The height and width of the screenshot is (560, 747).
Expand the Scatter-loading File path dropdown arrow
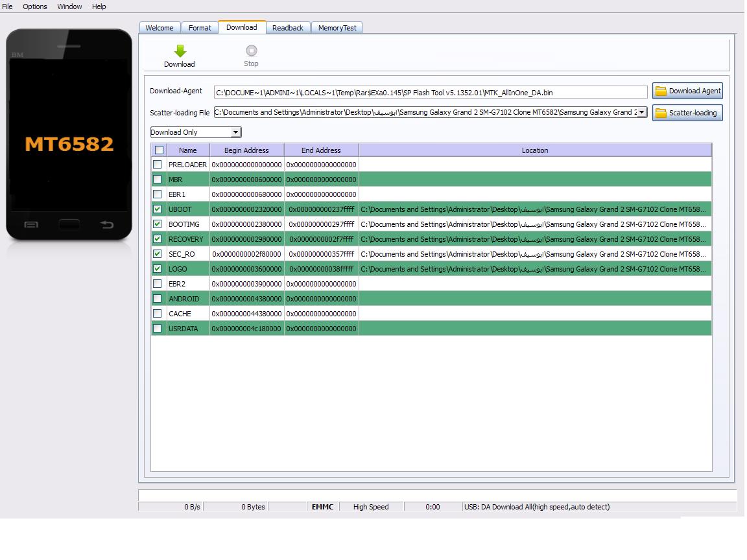(642, 112)
